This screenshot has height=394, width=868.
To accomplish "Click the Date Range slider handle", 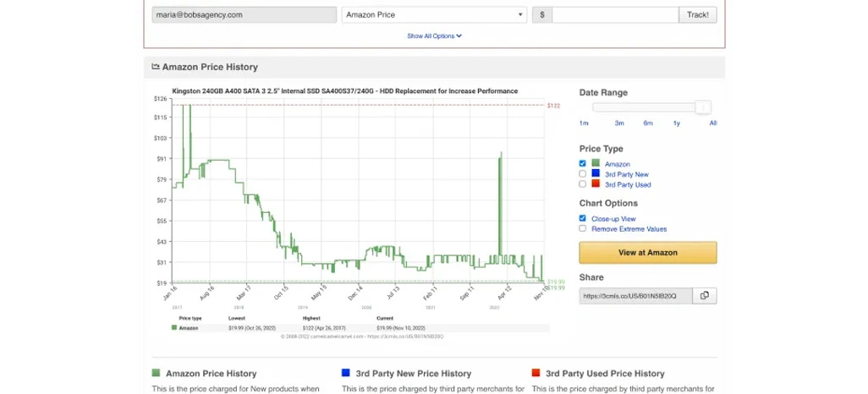I will point(704,107).
